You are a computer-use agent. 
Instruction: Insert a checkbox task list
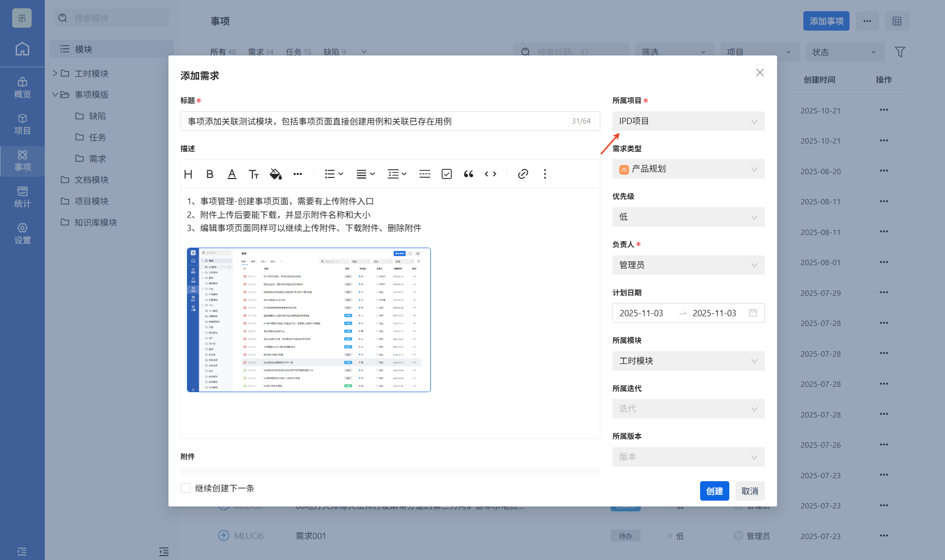[x=446, y=174]
